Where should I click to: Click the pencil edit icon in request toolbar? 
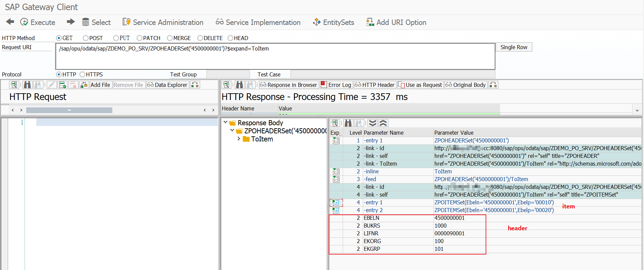point(51,85)
